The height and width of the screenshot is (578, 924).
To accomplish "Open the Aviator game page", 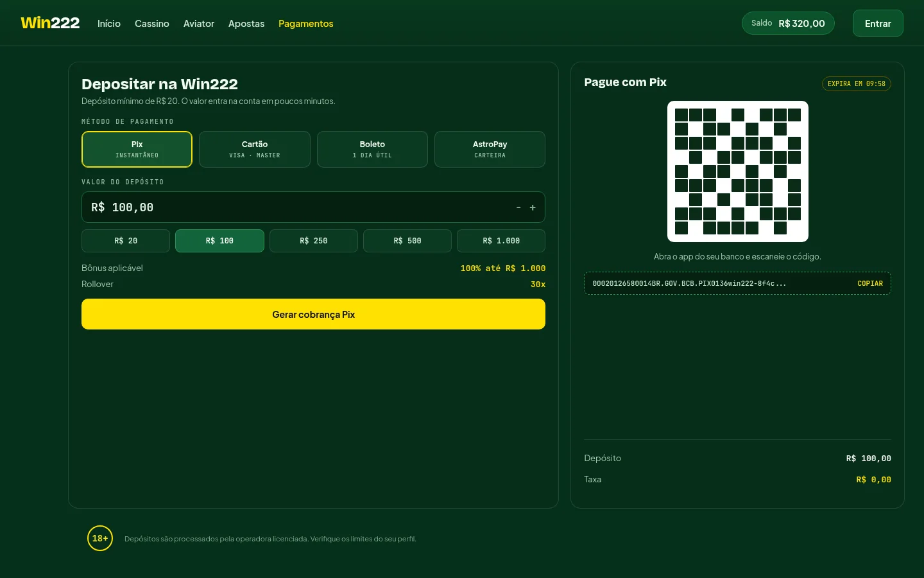I will (x=199, y=23).
